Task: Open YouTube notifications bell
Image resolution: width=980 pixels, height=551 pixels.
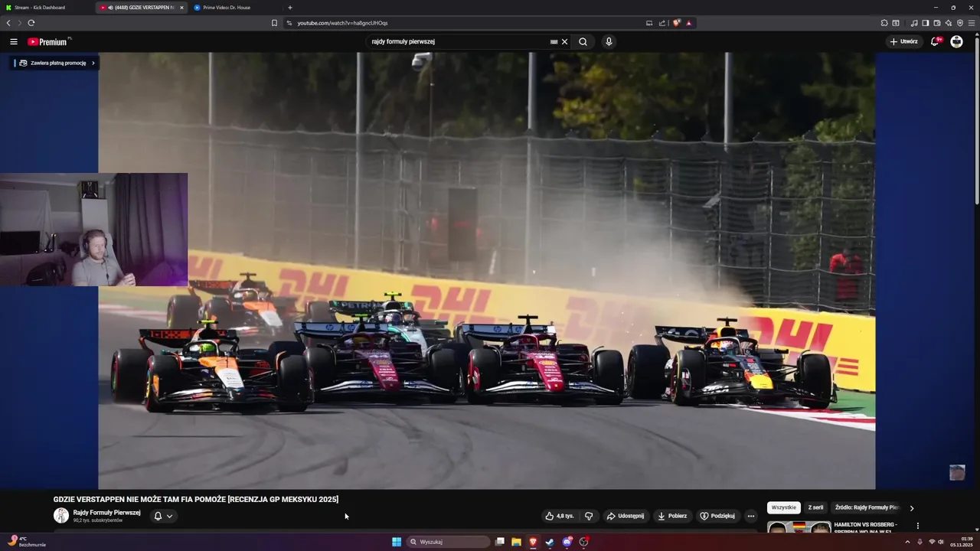Action: pos(935,41)
